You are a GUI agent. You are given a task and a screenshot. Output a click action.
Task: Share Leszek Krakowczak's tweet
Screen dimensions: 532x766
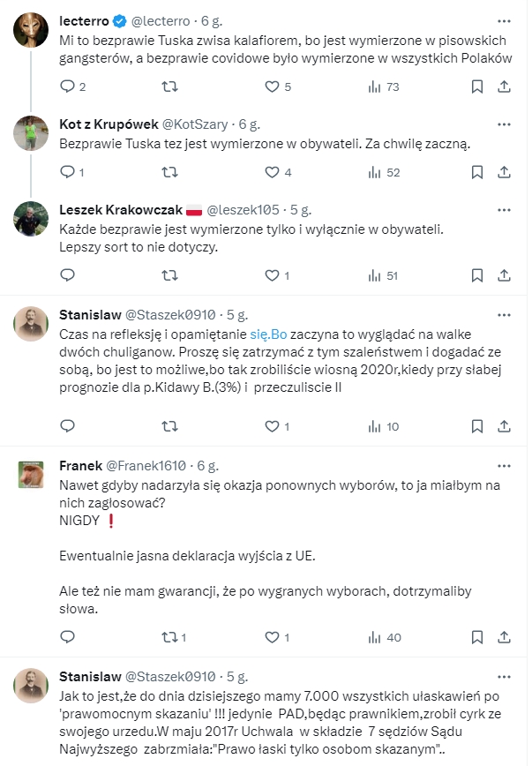tap(504, 275)
